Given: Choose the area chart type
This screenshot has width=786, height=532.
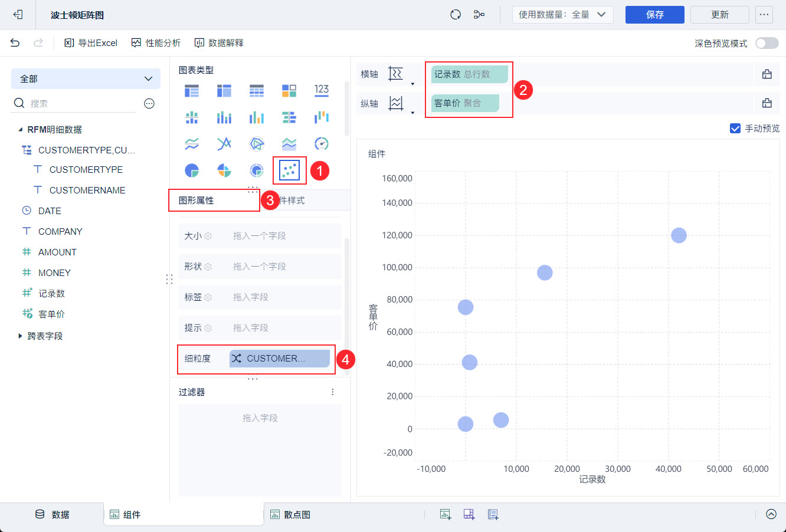Looking at the screenshot, I should [289, 144].
